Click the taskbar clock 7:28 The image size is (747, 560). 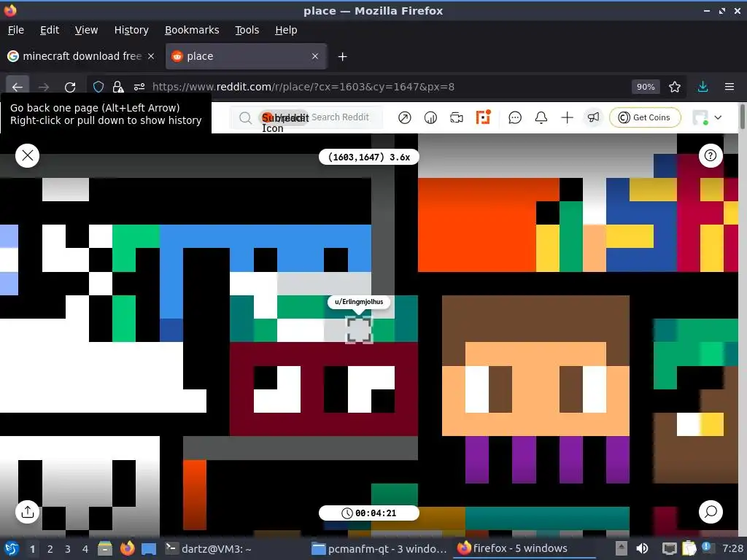pos(732,548)
